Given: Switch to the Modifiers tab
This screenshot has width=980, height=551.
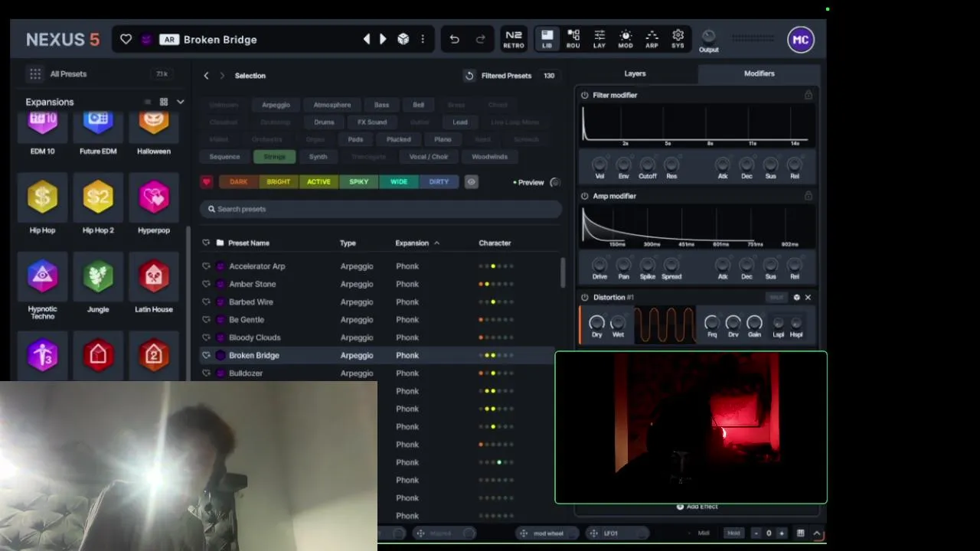Looking at the screenshot, I should coord(759,73).
